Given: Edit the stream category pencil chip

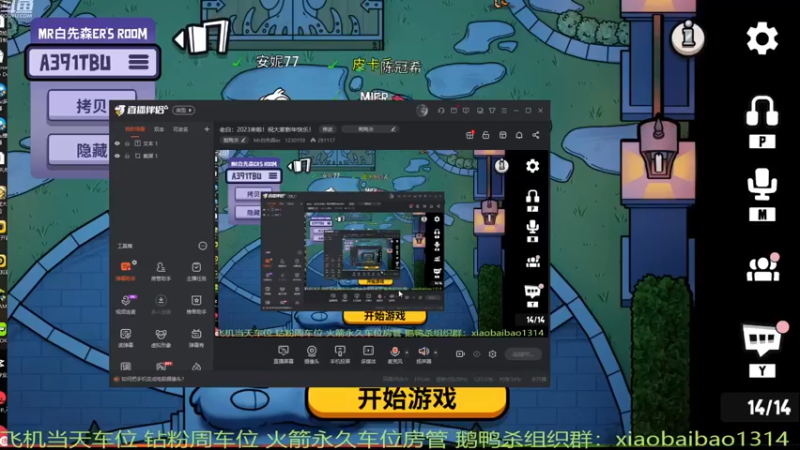Looking at the screenshot, I should coord(235,140).
